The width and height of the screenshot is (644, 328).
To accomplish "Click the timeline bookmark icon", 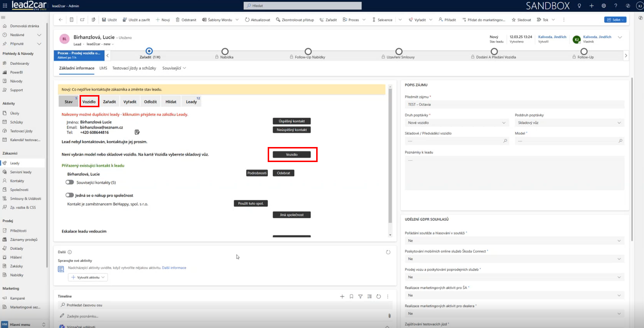I will click(x=351, y=296).
